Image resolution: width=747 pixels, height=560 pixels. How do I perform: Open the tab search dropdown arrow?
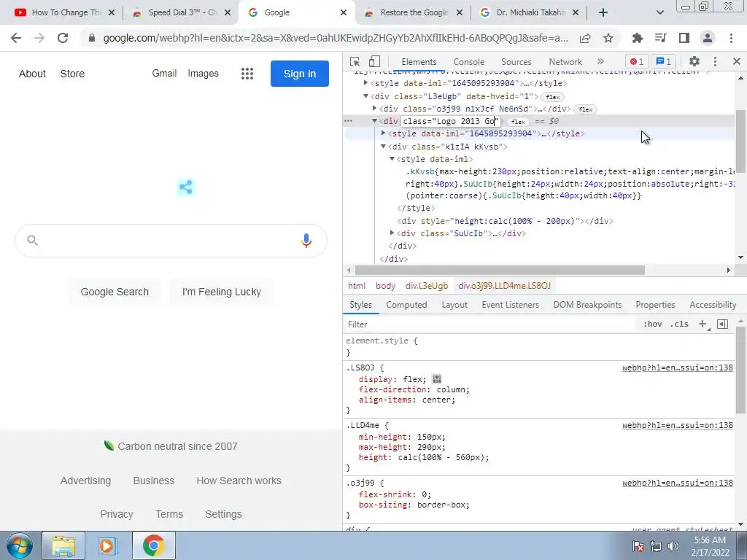659,12
